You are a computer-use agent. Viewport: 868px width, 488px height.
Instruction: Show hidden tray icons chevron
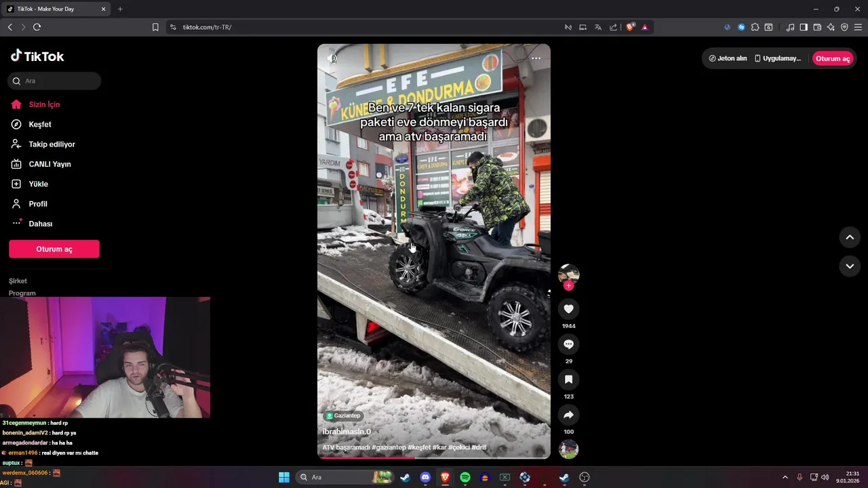[785, 477]
